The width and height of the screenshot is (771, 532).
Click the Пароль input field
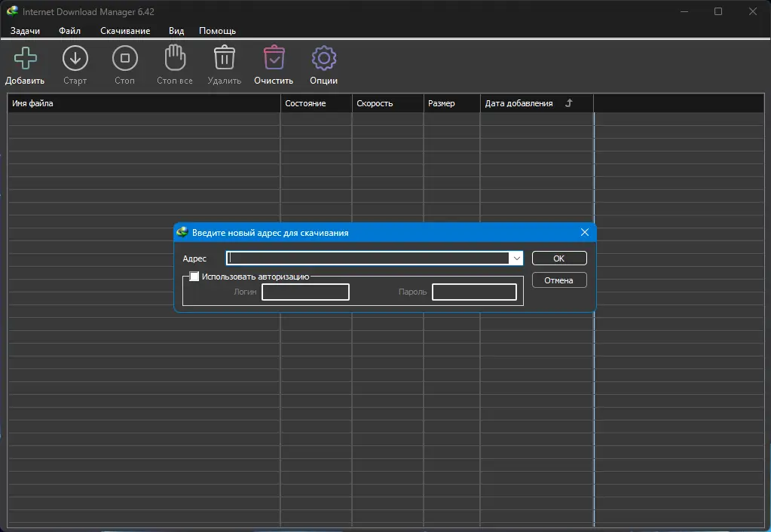(474, 292)
